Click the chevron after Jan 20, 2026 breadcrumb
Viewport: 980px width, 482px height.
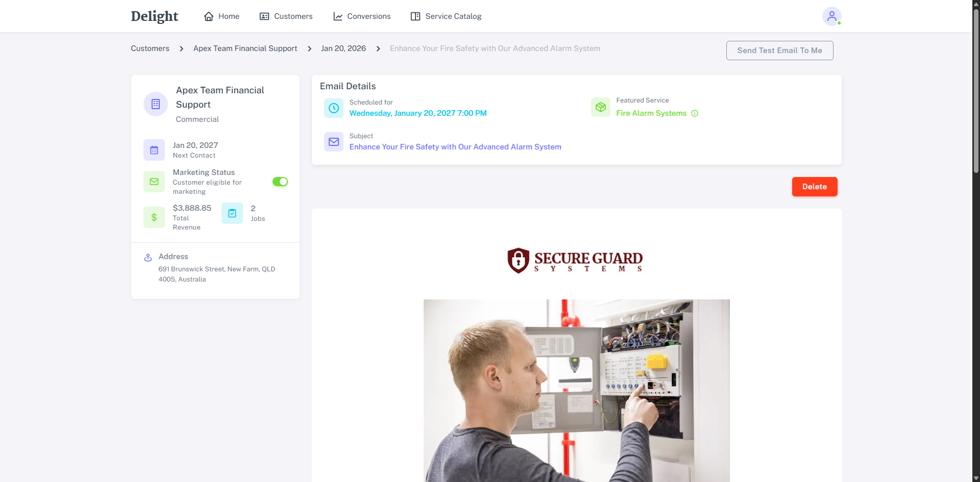[378, 48]
